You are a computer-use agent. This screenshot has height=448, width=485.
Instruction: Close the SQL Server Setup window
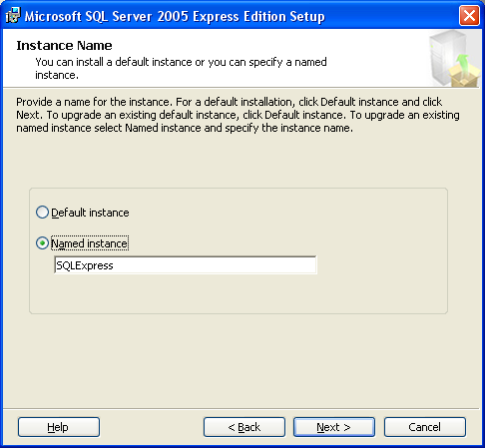click(469, 16)
